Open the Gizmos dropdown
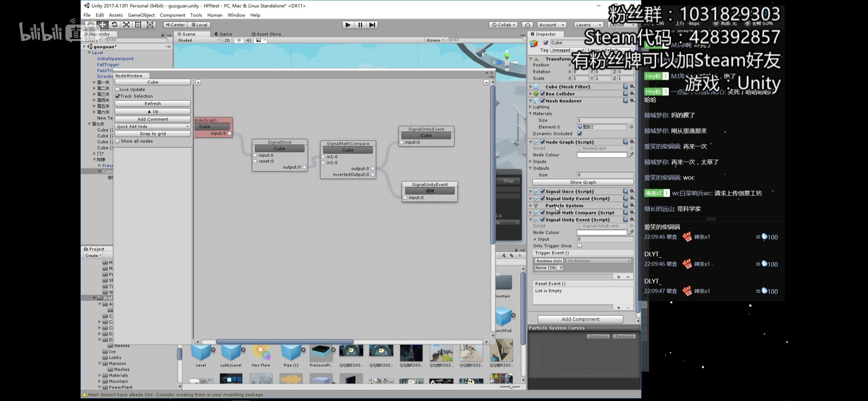This screenshot has width=868, height=401. 435,40
